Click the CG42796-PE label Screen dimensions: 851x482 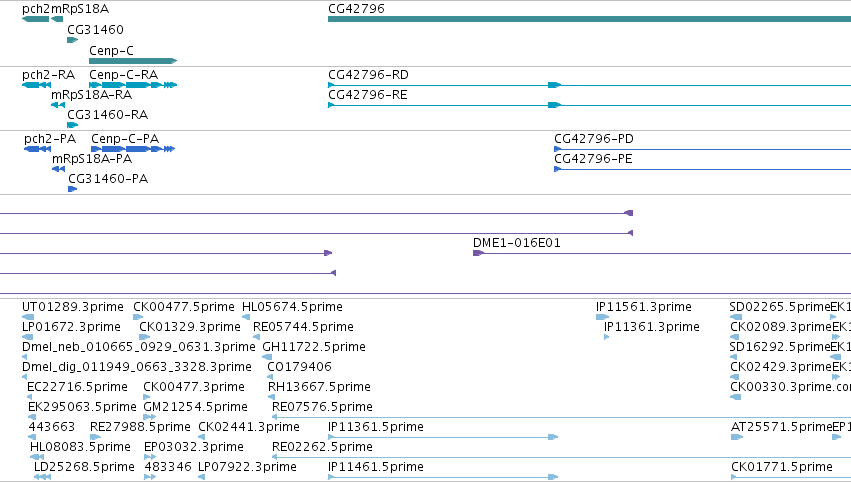click(x=593, y=158)
